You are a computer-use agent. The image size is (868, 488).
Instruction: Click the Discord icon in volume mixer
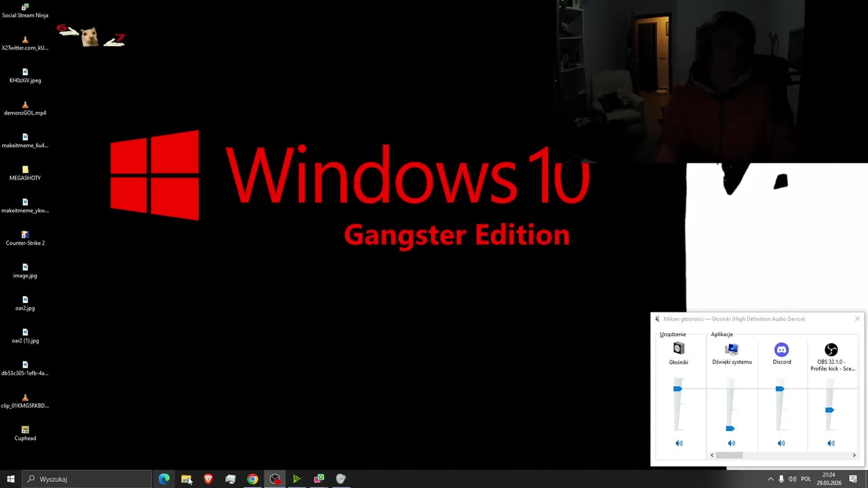point(781,350)
